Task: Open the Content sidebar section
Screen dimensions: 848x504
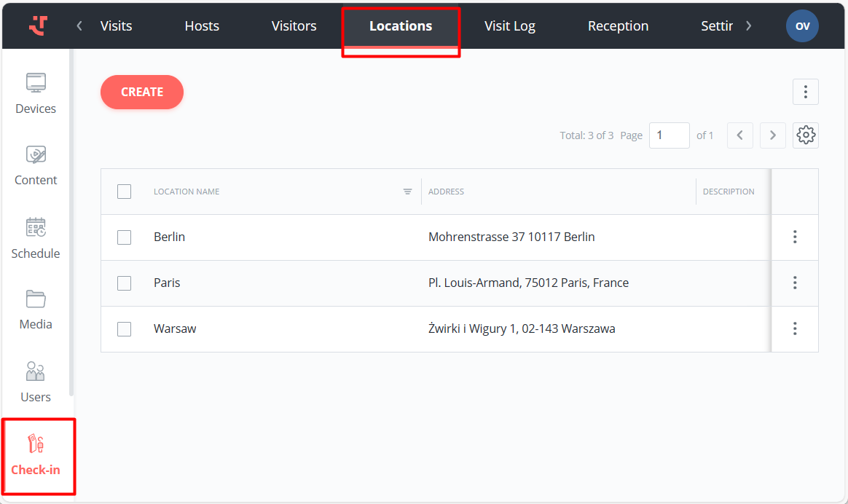Action: pyautogui.click(x=36, y=165)
